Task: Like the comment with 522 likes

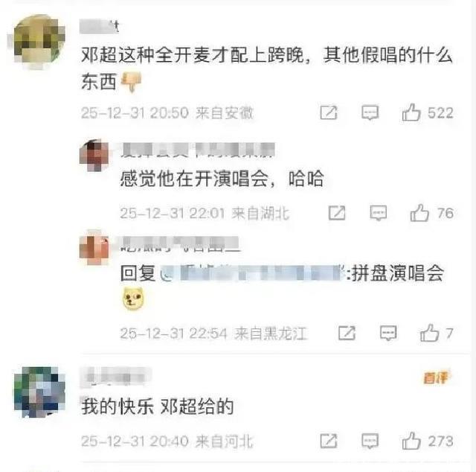Action: [411, 112]
